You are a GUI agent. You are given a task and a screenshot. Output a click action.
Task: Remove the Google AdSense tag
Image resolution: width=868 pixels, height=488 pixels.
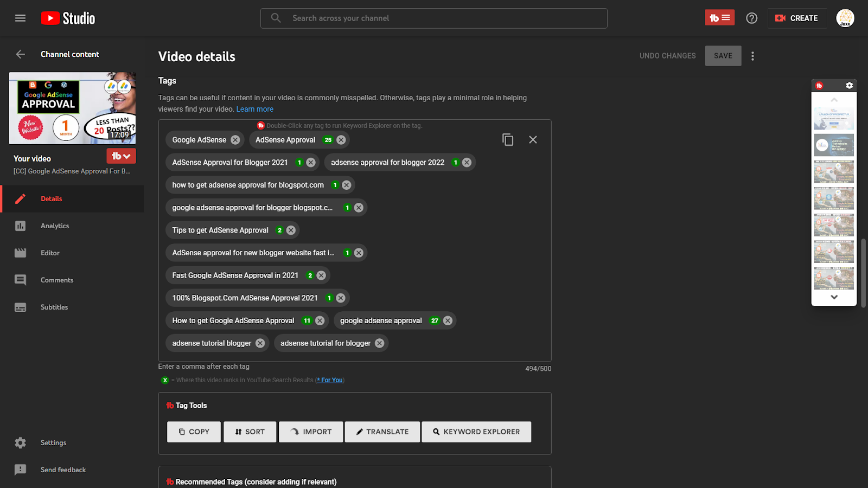point(235,140)
